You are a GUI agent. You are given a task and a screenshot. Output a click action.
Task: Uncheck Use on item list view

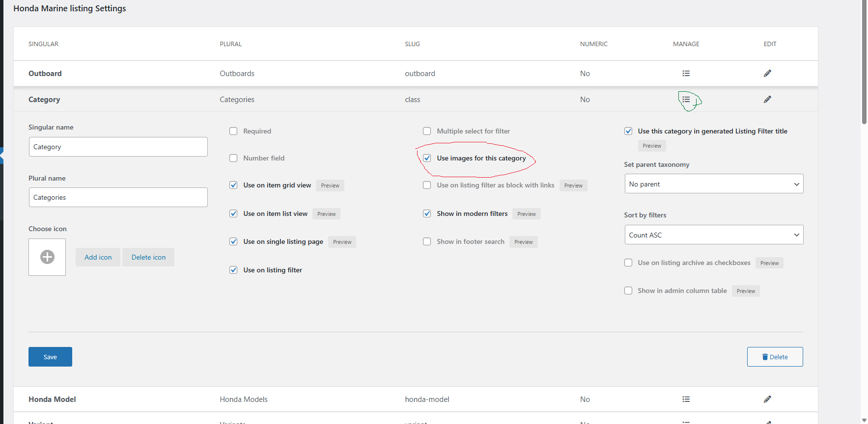[233, 213]
